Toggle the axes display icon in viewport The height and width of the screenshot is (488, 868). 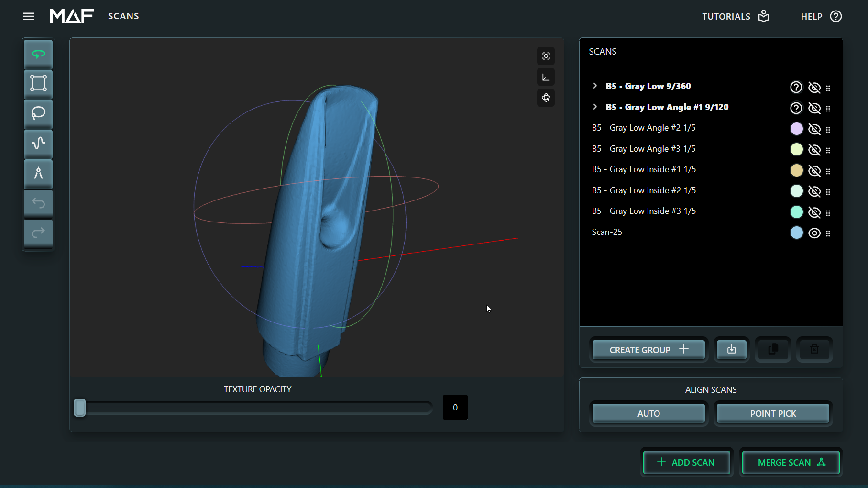[x=546, y=78]
